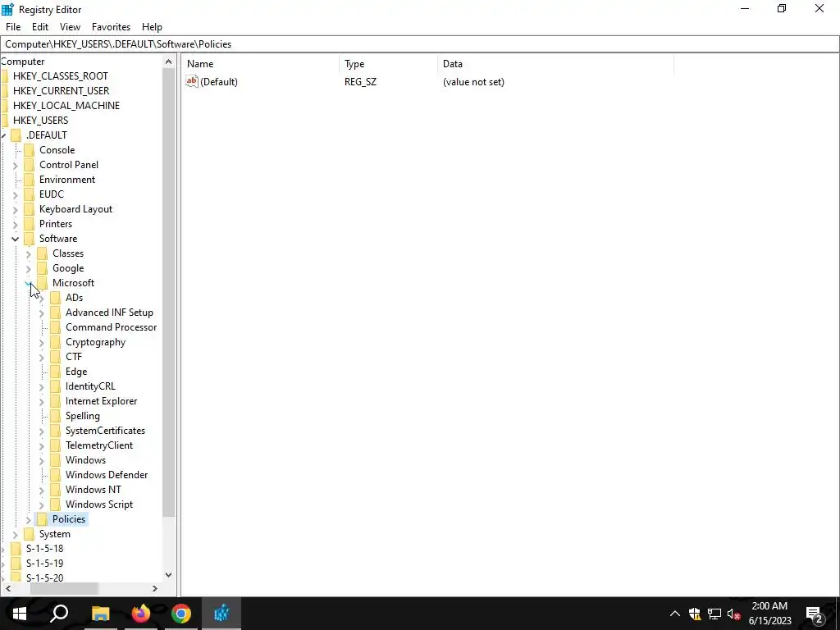Click the .DEFAULT folder icon
The height and width of the screenshot is (630, 840).
click(x=16, y=135)
